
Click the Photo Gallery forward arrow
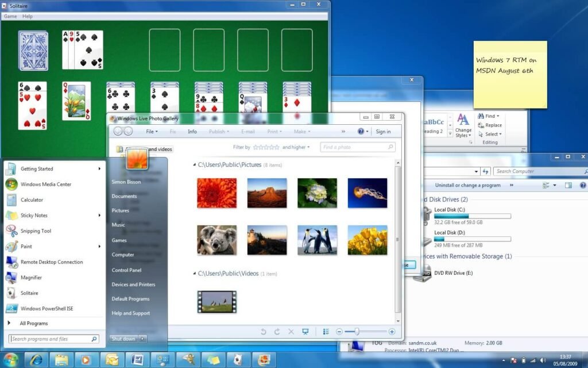coord(128,131)
